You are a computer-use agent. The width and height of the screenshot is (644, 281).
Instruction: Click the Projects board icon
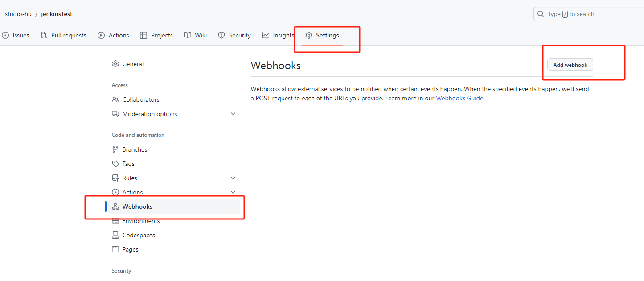(144, 35)
